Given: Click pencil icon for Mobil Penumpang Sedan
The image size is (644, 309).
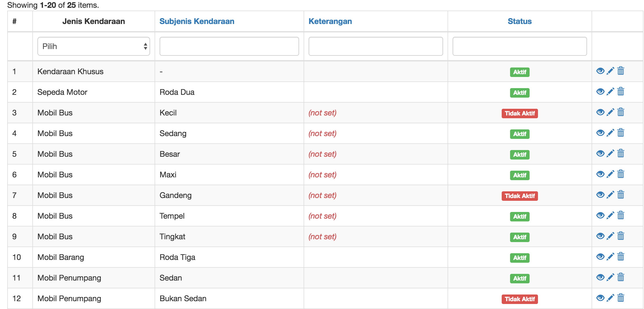Looking at the screenshot, I should pyautogui.click(x=610, y=277).
